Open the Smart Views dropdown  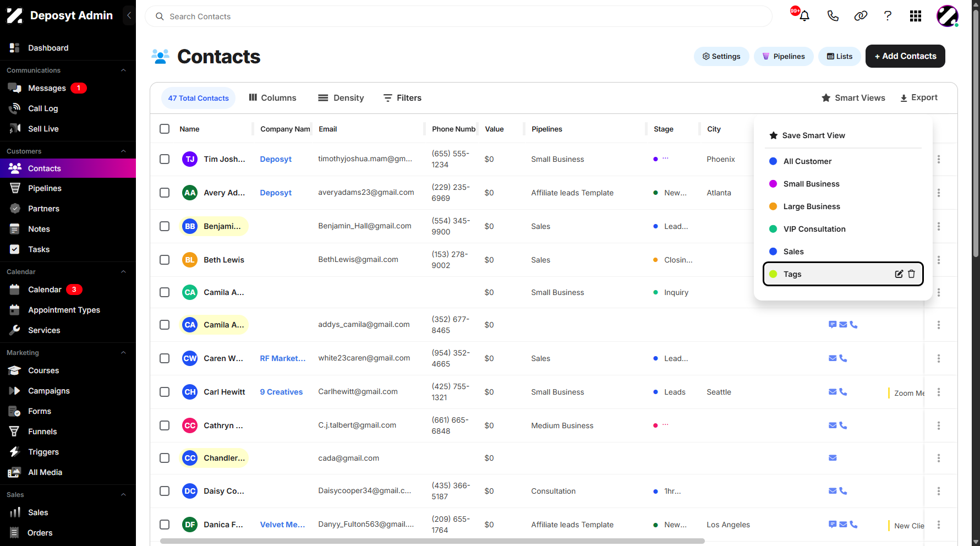click(x=853, y=98)
